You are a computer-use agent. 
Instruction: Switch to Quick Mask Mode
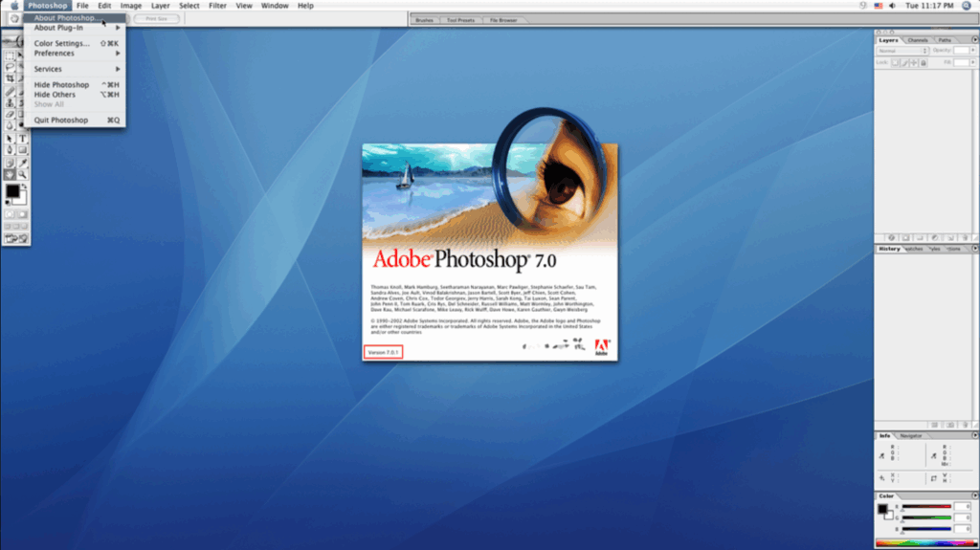[x=23, y=214]
